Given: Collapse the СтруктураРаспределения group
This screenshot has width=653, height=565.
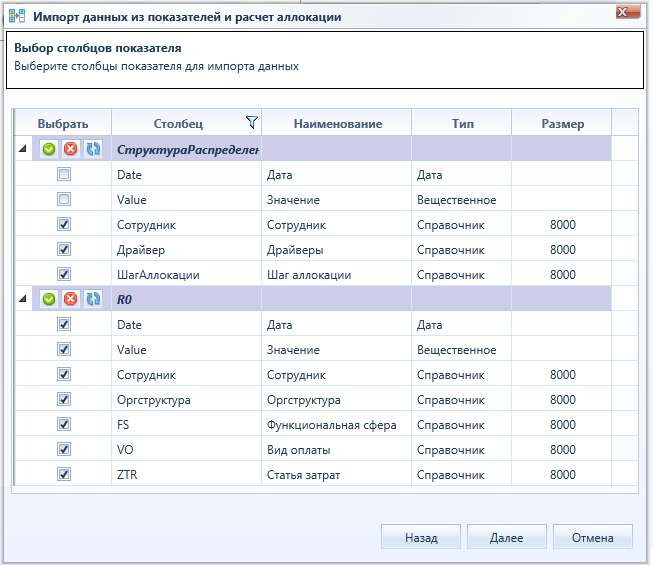Looking at the screenshot, I should (22, 148).
